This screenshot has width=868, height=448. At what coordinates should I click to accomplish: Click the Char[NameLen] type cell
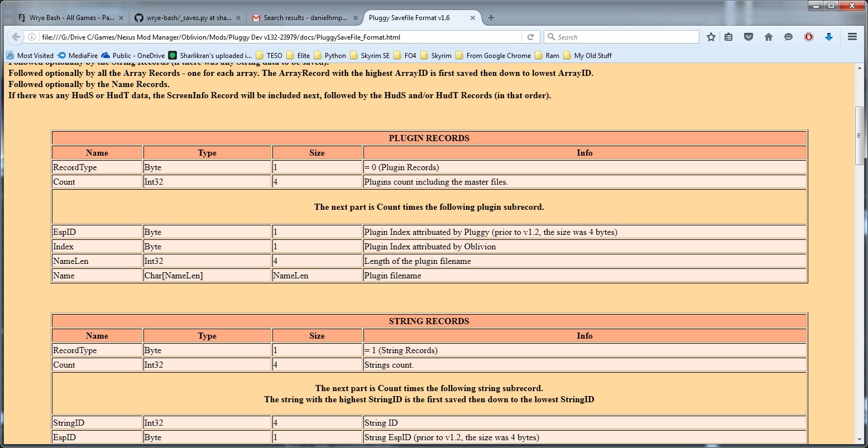[207, 276]
